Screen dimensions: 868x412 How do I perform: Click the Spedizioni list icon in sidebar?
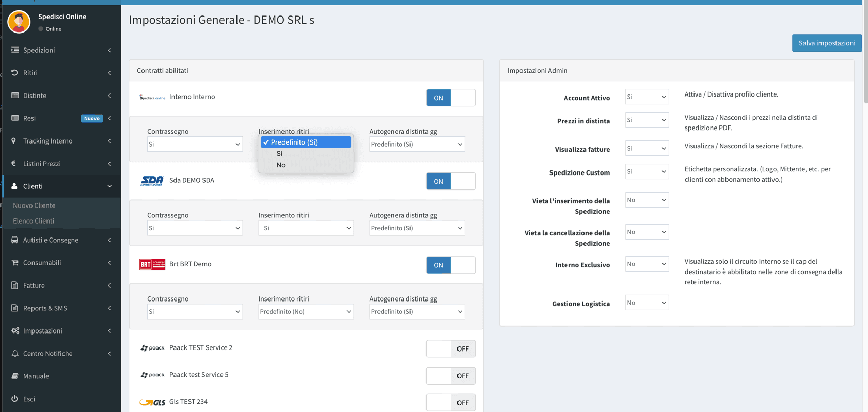tap(15, 50)
